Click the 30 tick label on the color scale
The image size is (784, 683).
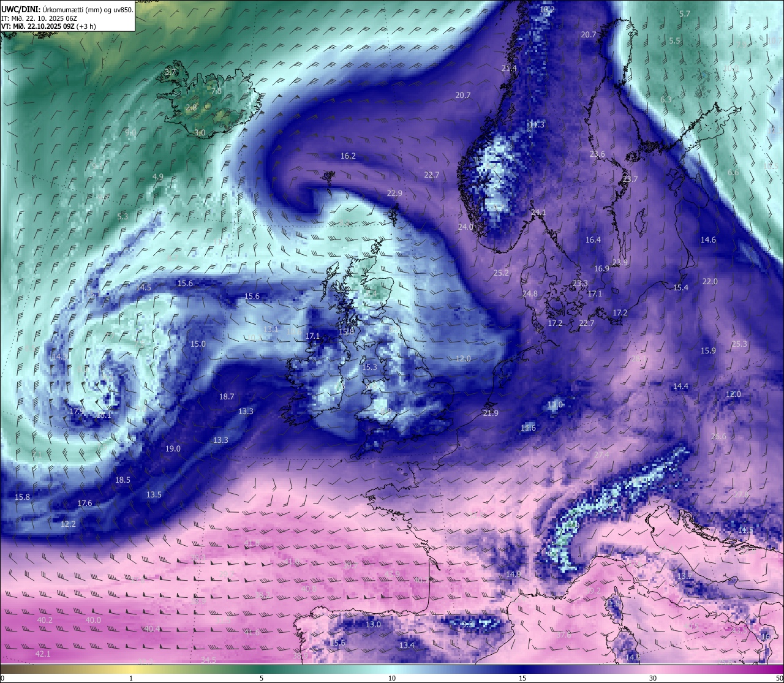click(x=653, y=678)
